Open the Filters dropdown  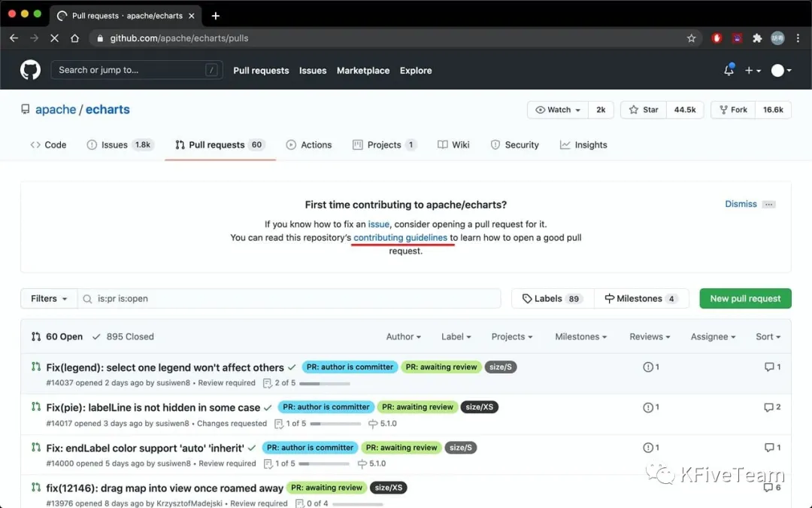click(49, 299)
